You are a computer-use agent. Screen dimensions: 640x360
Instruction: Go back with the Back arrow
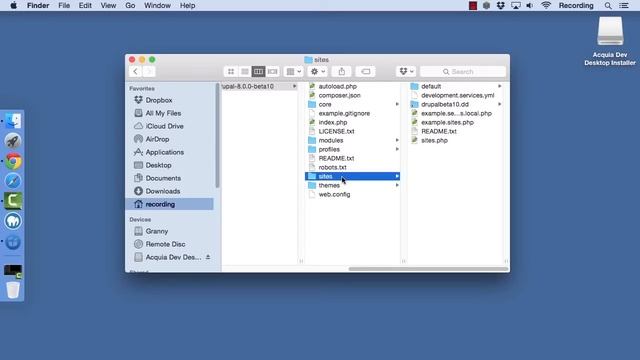click(136, 71)
